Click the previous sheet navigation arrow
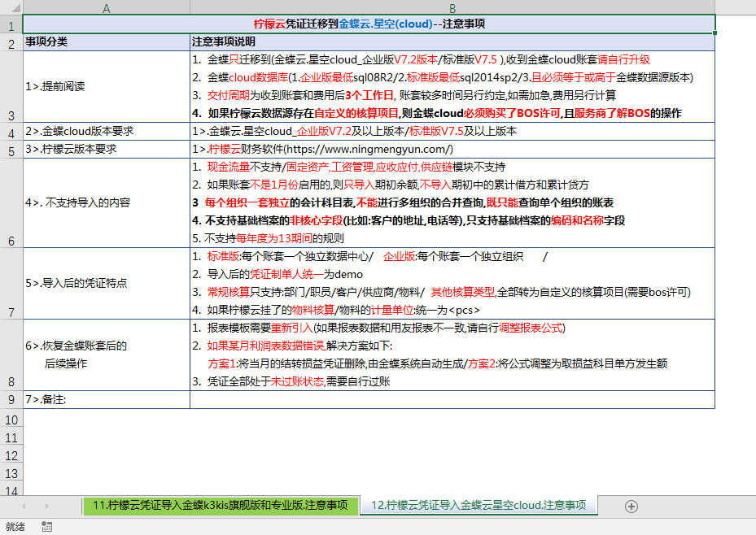This screenshot has height=535, width=756. [24, 506]
